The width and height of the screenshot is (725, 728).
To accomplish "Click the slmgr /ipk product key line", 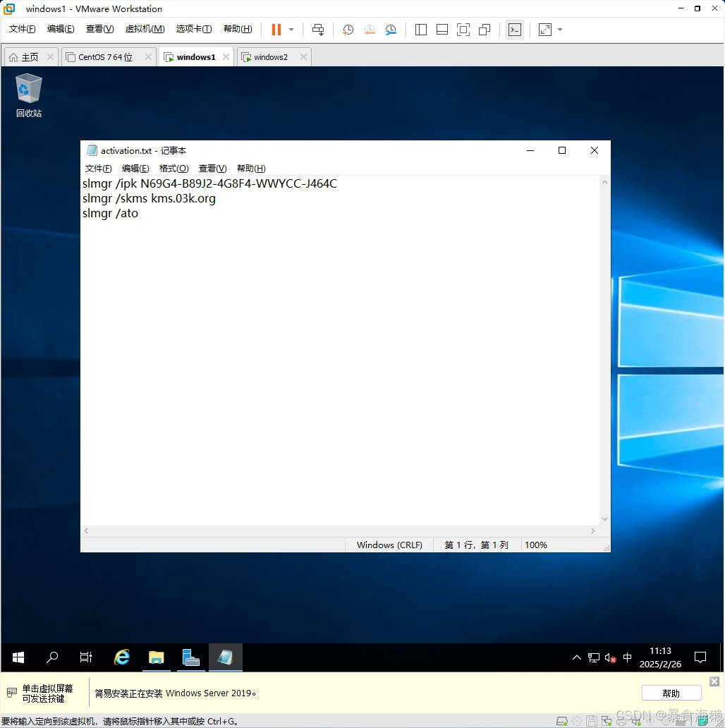I will 209,184.
